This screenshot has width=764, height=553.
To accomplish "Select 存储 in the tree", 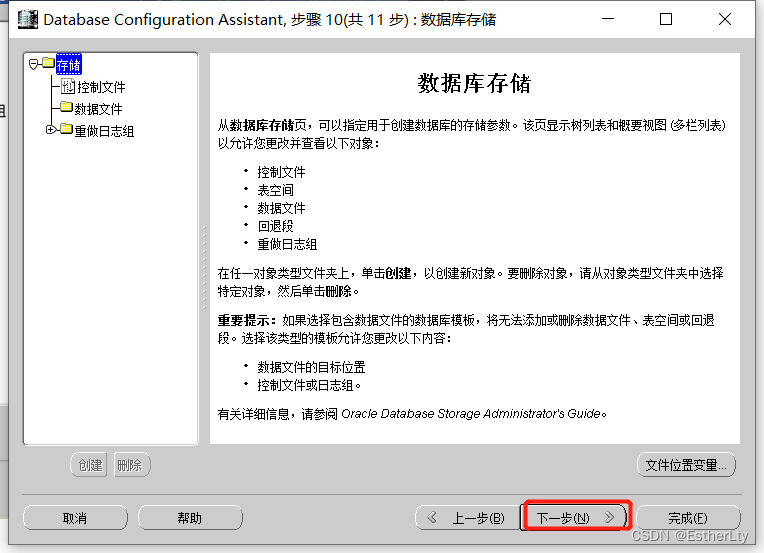I will coord(69,65).
